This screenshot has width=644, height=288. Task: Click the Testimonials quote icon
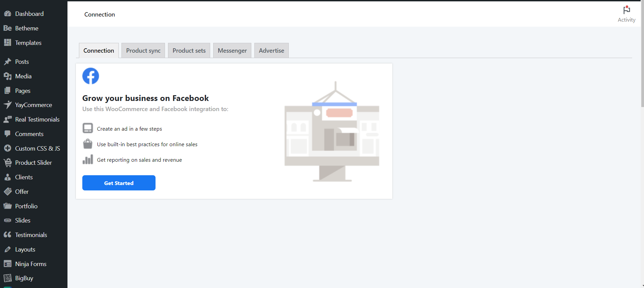7,235
